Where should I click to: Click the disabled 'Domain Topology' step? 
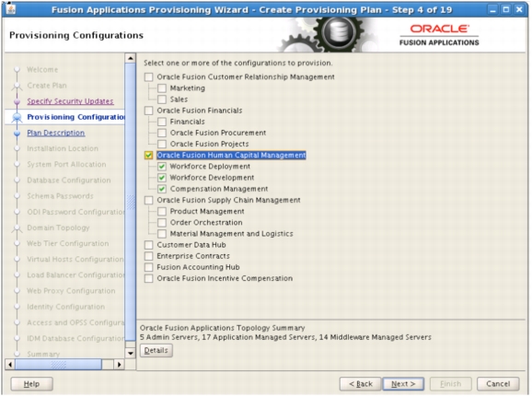[x=58, y=228]
